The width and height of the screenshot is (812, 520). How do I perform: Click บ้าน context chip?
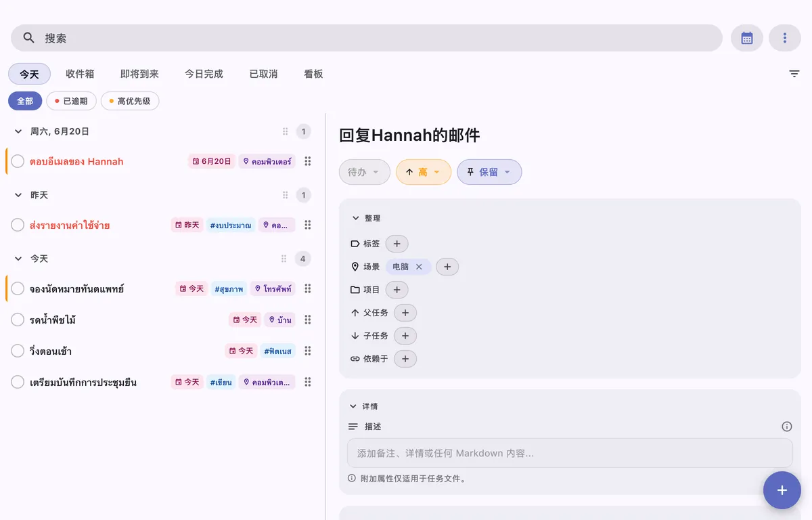point(280,320)
